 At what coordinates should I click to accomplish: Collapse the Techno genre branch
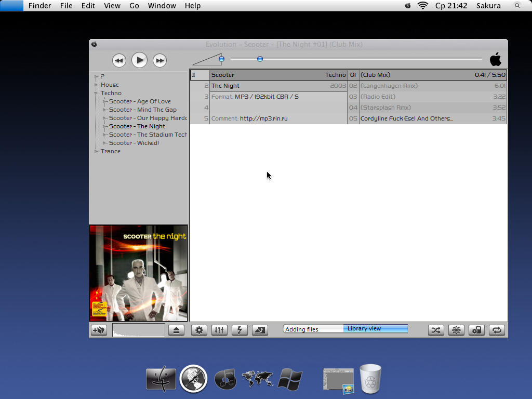96,93
